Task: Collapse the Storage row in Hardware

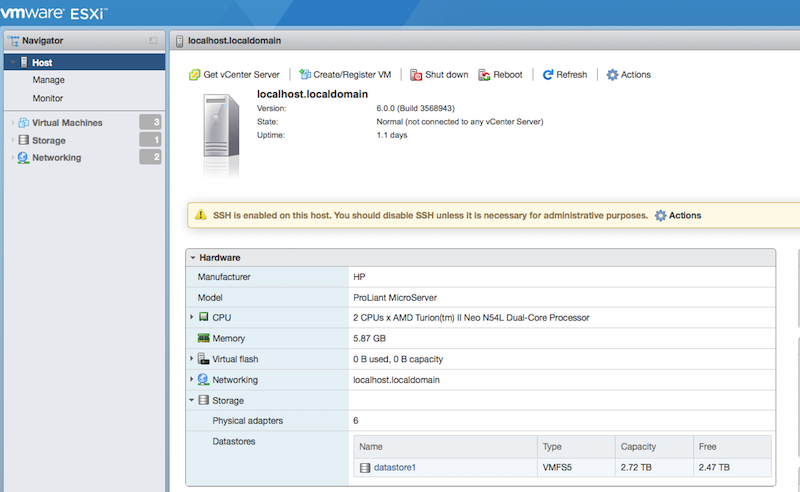Action: 192,400
